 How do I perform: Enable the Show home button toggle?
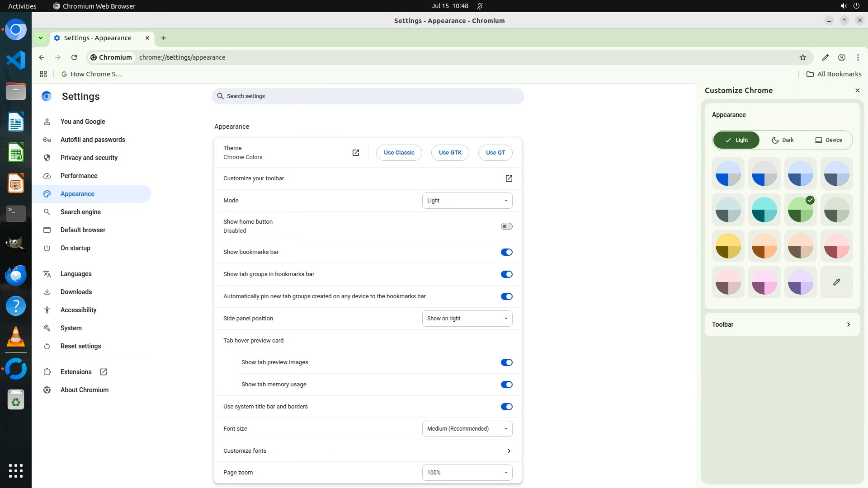point(506,226)
